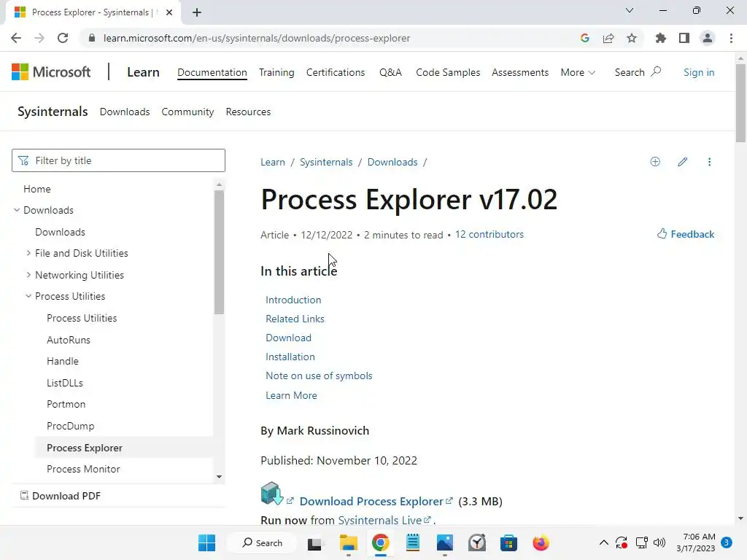Viewport: 747px width, 560px height.
Task: Click the sidebar scroll down arrow
Action: pos(219,477)
